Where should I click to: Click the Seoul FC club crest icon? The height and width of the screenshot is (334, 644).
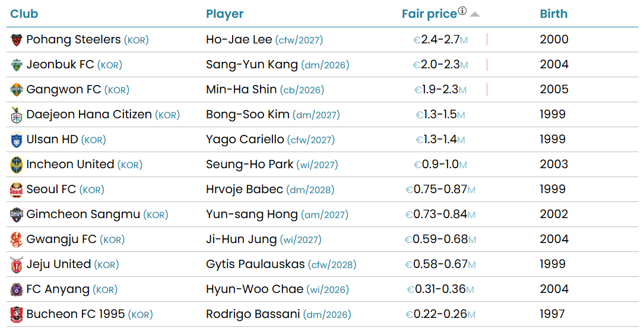[17, 190]
